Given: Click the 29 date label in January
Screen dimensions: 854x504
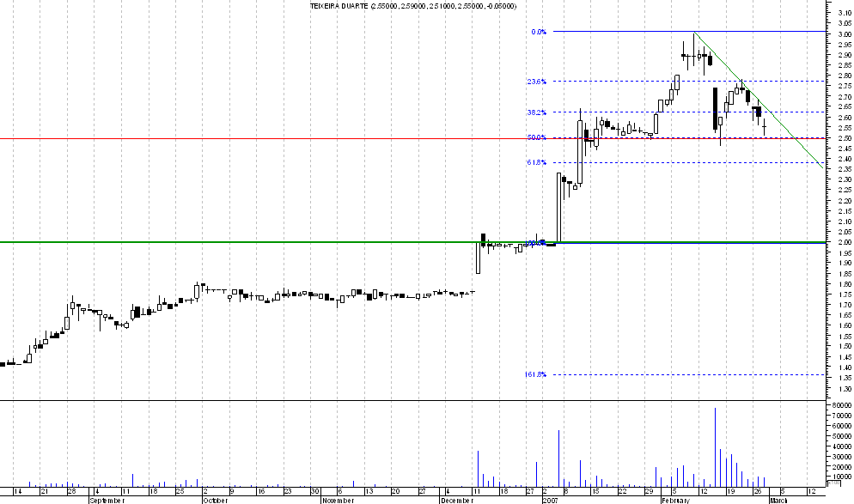Looking at the screenshot, I should (x=649, y=491).
